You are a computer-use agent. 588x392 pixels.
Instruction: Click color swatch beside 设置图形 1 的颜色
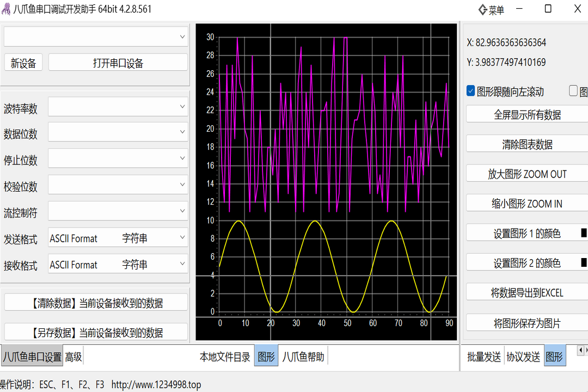click(584, 233)
